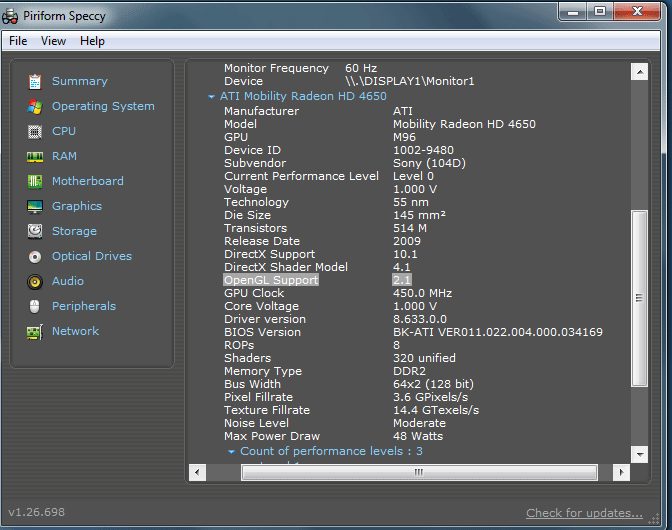Click the Summary icon in sidebar
This screenshot has height=530, width=672.
click(x=35, y=81)
